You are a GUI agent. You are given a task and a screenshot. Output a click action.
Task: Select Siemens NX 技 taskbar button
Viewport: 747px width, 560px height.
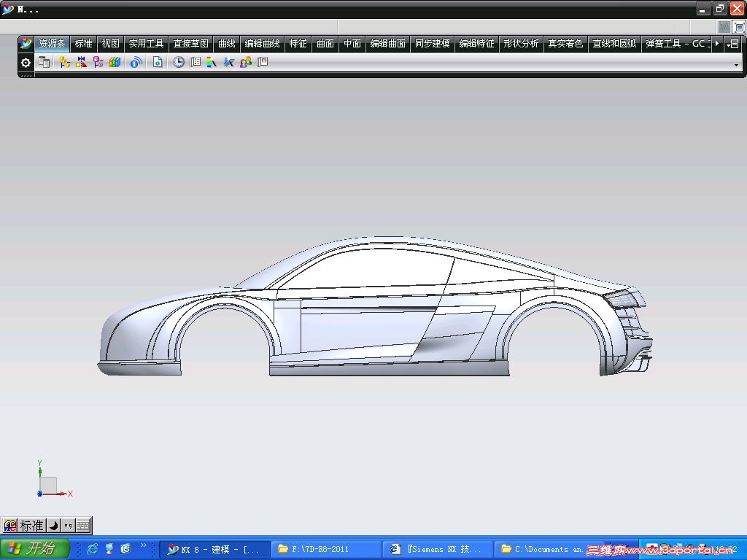click(x=438, y=550)
